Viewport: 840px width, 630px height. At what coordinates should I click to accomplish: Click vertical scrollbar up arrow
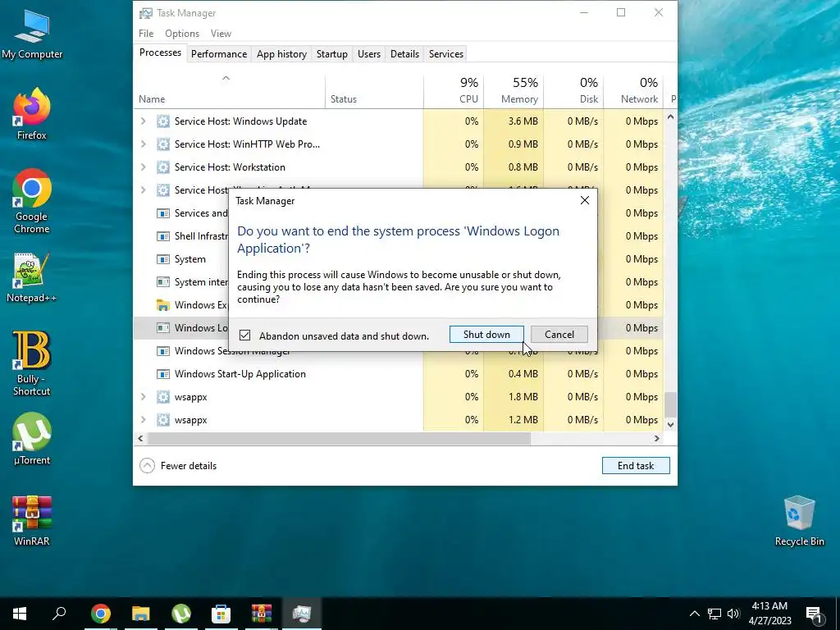671,116
